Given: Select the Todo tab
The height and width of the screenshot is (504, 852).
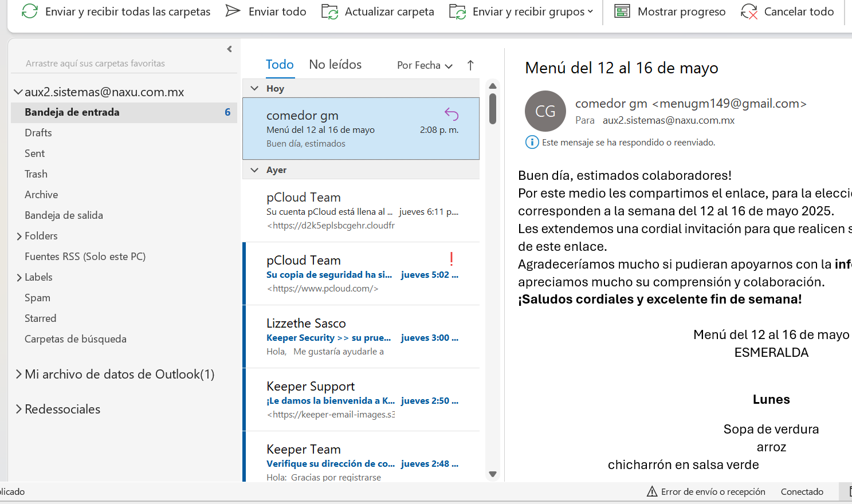Looking at the screenshot, I should [x=280, y=65].
